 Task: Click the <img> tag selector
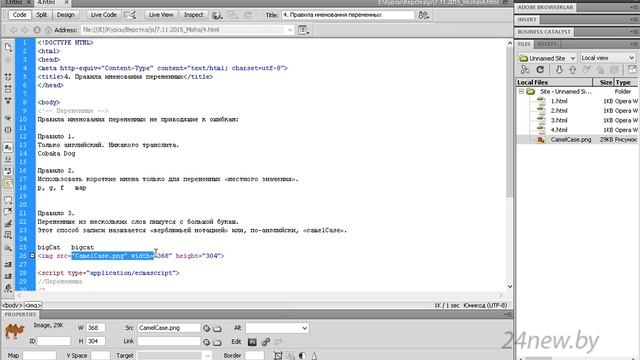tap(33, 305)
